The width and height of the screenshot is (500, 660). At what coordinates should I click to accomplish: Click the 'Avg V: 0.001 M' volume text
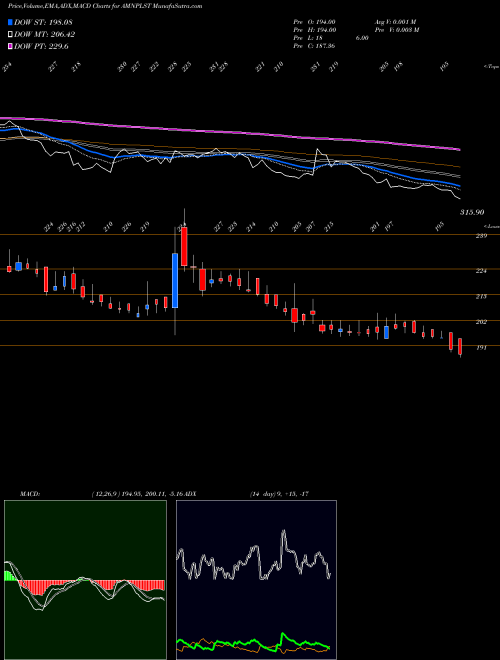pos(396,22)
